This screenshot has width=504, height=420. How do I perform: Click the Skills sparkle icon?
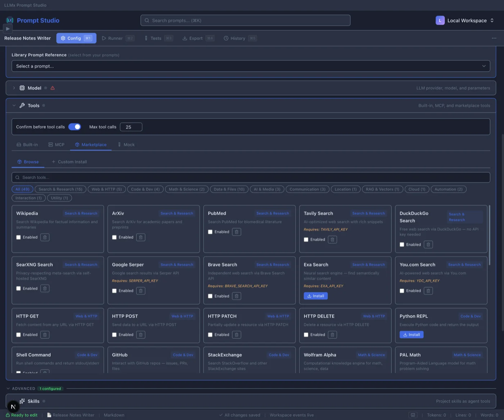(23, 401)
